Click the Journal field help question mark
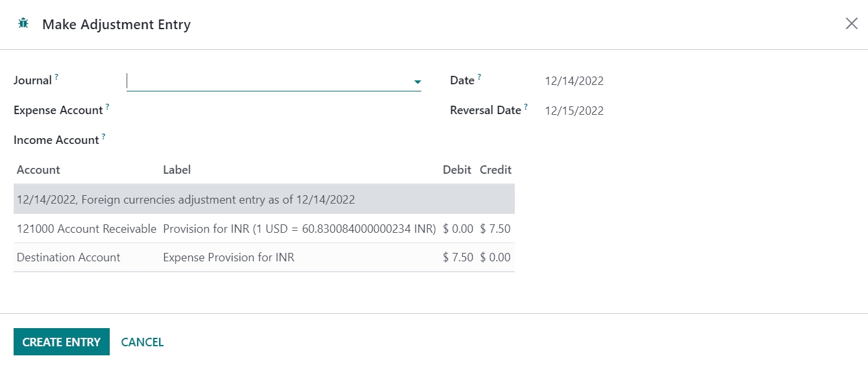This screenshot has width=868, height=367. point(56,77)
